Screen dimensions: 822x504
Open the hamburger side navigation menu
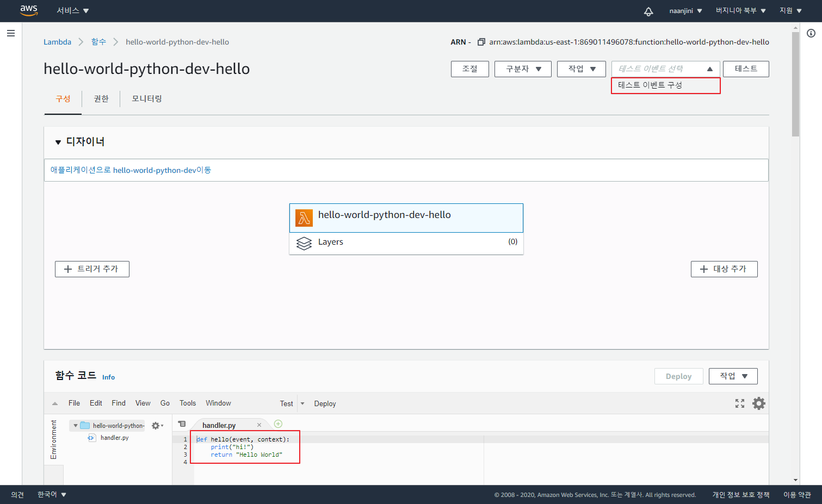coord(10,33)
